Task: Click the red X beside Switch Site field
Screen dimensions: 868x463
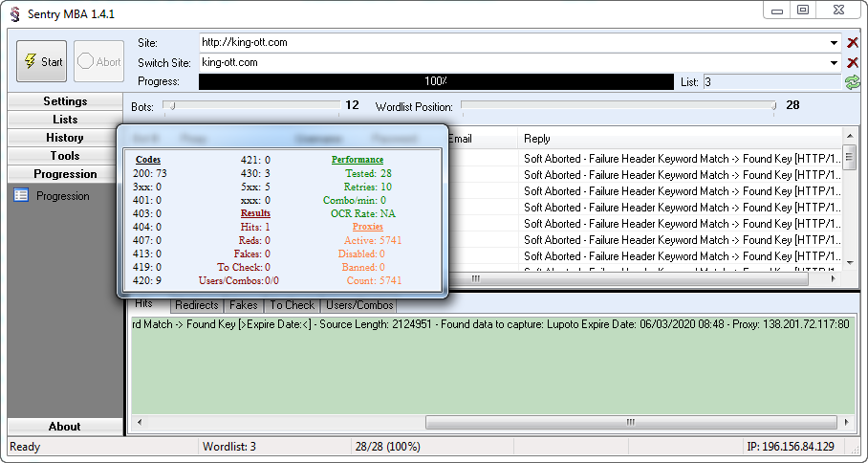Action: point(852,63)
